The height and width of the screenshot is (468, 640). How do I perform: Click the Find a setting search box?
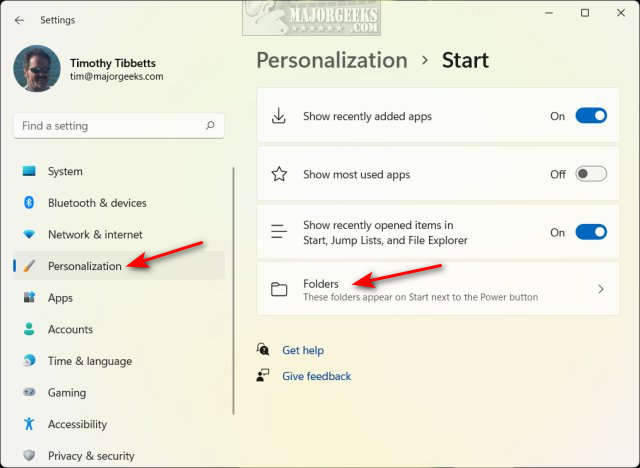click(x=110, y=126)
